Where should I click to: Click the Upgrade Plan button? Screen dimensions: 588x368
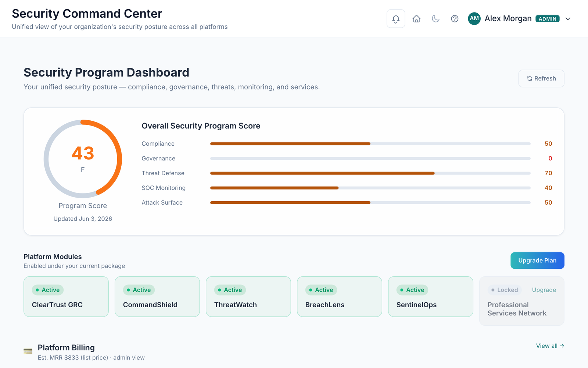tap(537, 261)
